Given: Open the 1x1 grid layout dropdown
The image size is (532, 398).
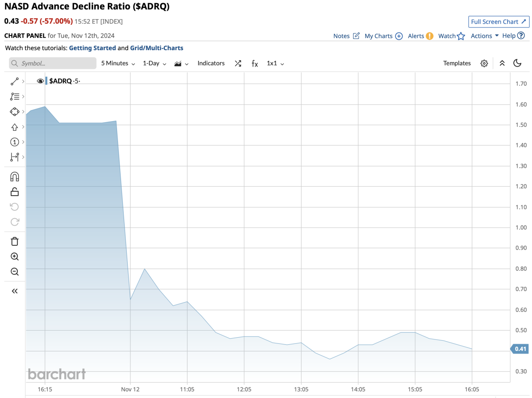Looking at the screenshot, I should [275, 63].
